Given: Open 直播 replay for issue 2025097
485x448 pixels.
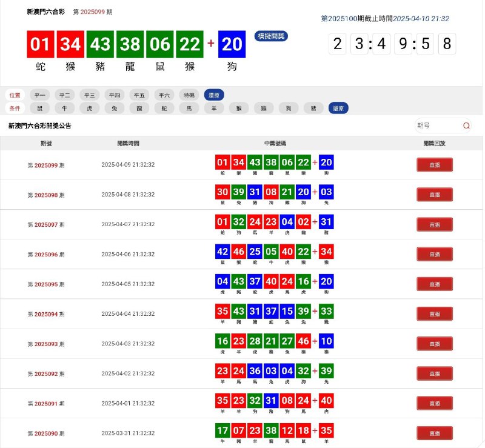Looking at the screenshot, I should (x=435, y=225).
